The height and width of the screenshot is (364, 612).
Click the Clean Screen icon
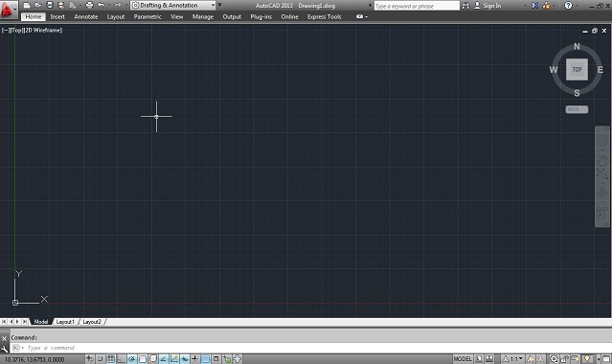pos(606,358)
